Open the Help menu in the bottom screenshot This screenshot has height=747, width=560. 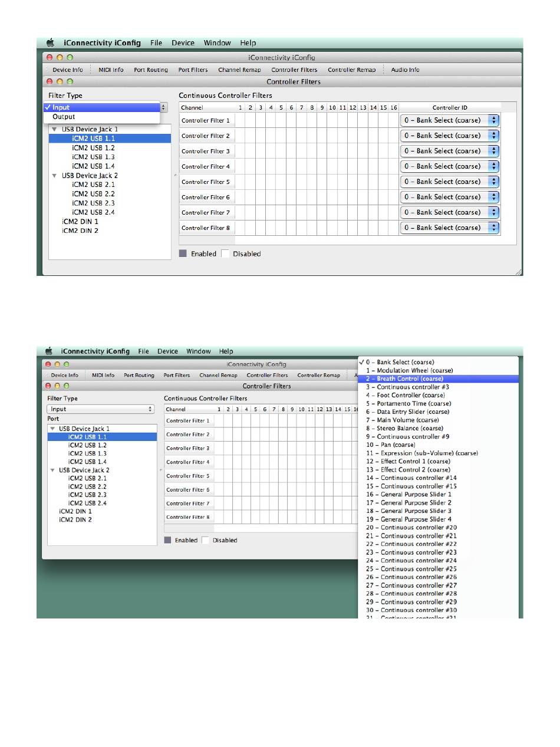click(226, 351)
